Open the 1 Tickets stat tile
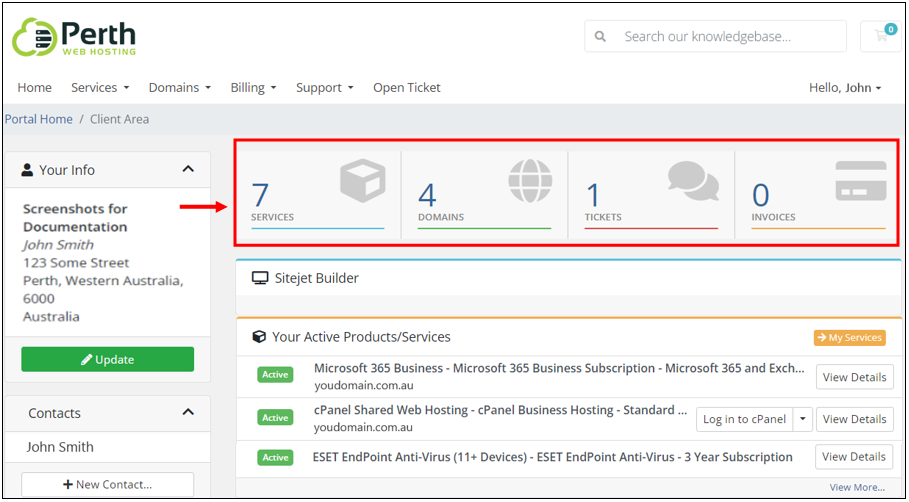The width and height of the screenshot is (909, 502). pyautogui.click(x=652, y=195)
